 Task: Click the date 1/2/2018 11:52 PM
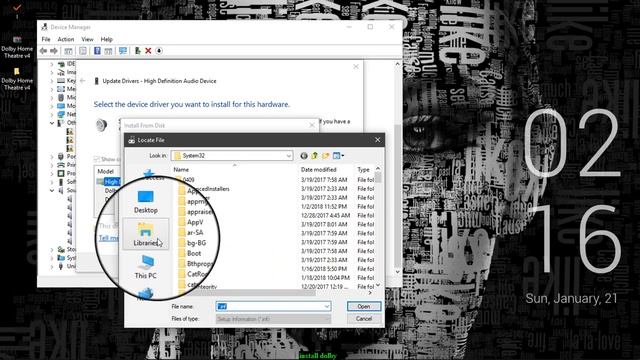(x=324, y=207)
